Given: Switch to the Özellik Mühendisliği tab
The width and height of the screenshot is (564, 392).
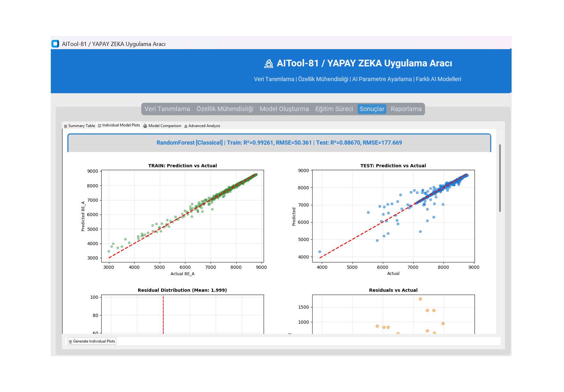Looking at the screenshot, I should coord(225,109).
